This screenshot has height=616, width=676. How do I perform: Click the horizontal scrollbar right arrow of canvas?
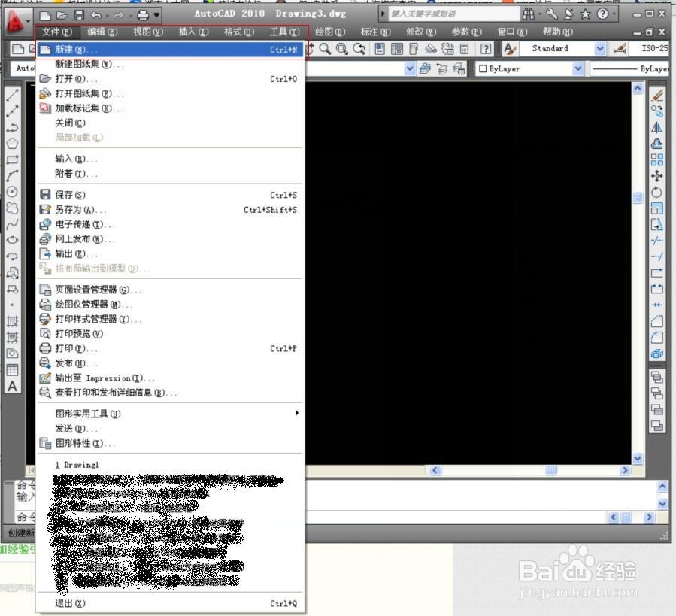(625, 471)
